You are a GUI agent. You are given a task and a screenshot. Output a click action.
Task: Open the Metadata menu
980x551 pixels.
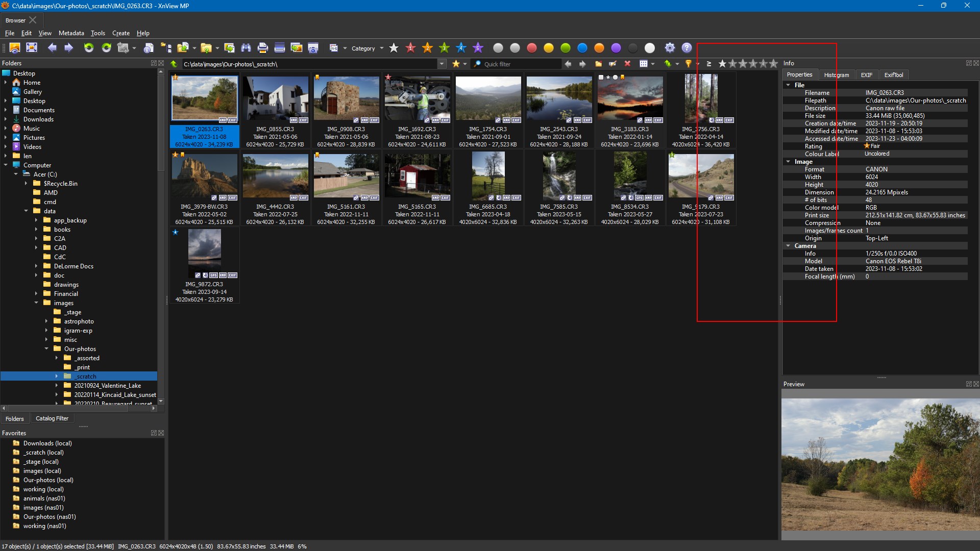click(x=71, y=33)
